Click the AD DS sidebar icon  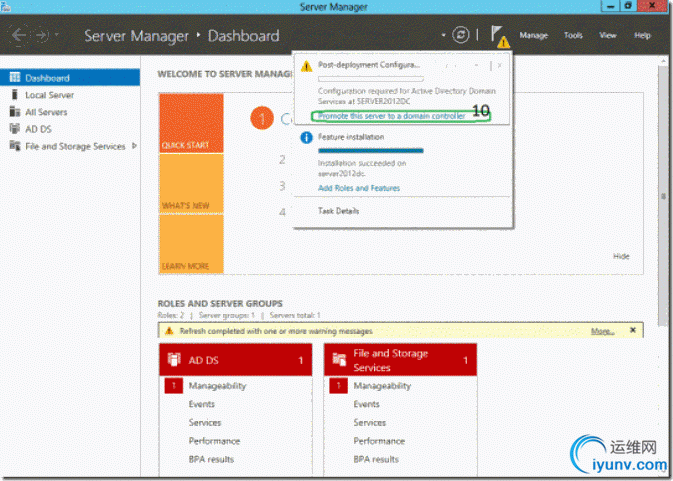(15, 129)
